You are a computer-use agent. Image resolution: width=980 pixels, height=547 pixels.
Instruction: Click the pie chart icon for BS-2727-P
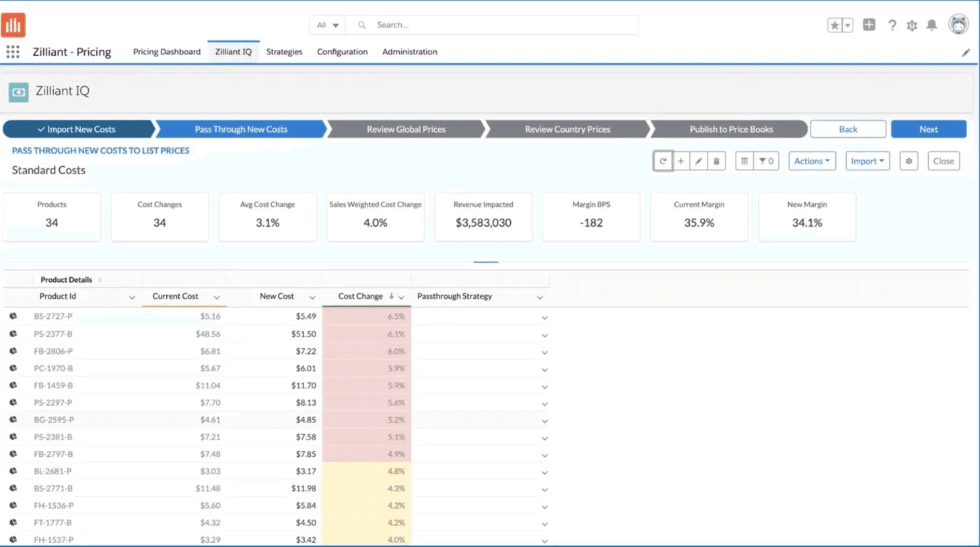[x=13, y=316]
